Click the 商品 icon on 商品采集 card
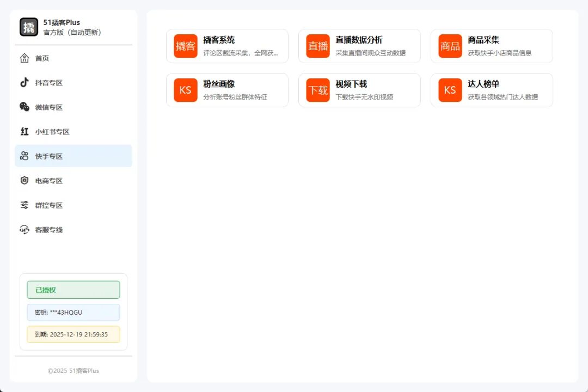The height and width of the screenshot is (392, 588). point(450,46)
